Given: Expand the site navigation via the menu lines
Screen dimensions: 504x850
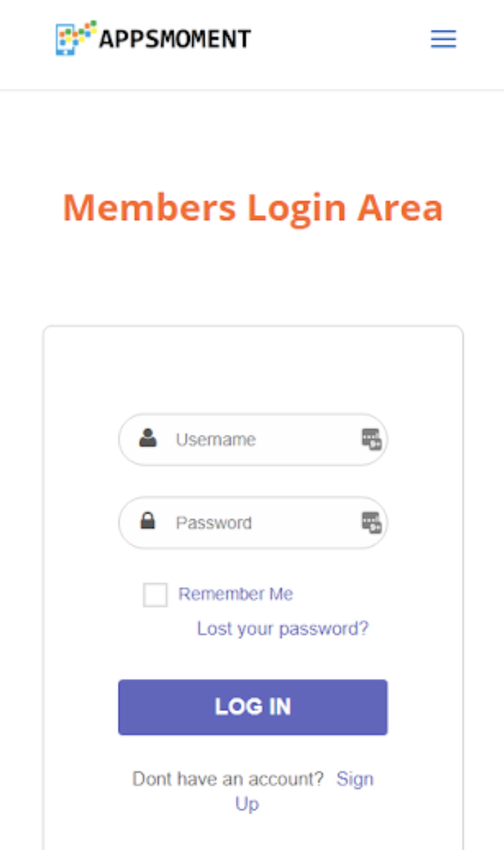Looking at the screenshot, I should 443,39.
